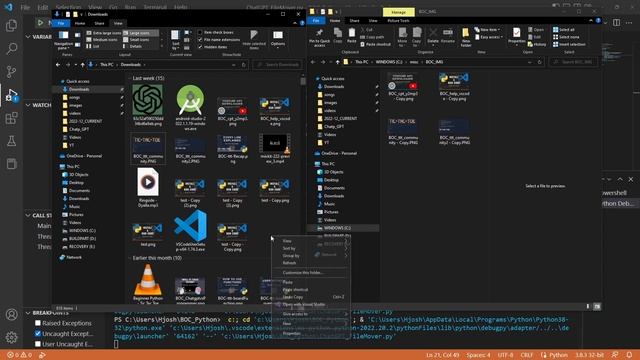Image resolution: width=640 pixels, height=360 pixels.
Task: Collapse VARIABLES section in VS Code
Action: [x=28, y=37]
